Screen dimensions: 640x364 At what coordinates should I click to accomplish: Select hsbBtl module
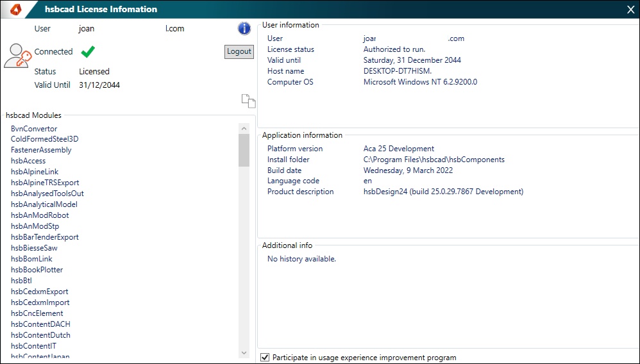click(x=21, y=281)
